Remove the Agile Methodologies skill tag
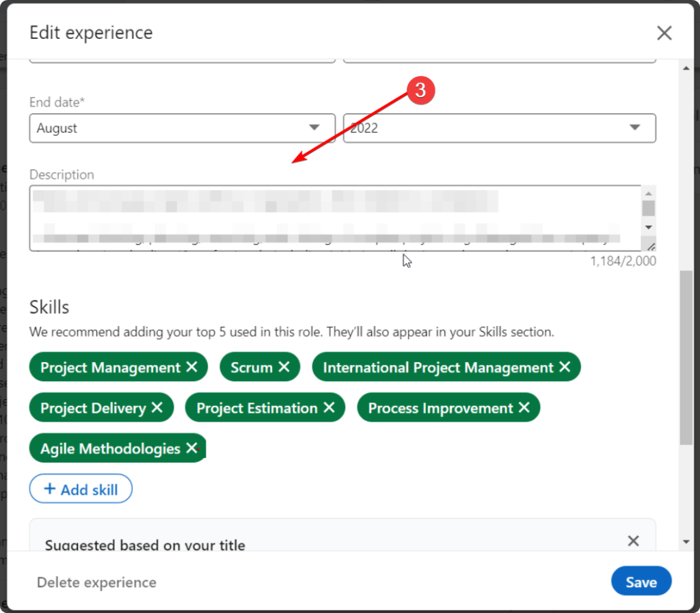 click(191, 448)
